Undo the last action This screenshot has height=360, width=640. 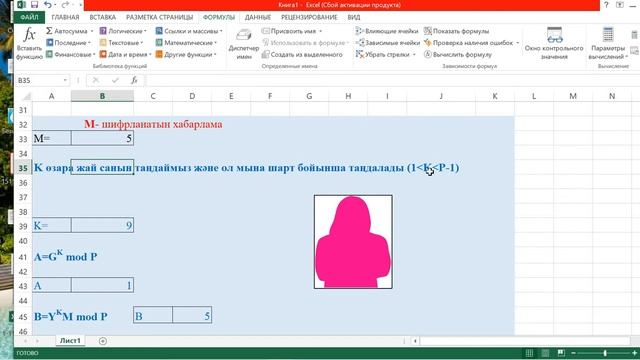pos(48,5)
